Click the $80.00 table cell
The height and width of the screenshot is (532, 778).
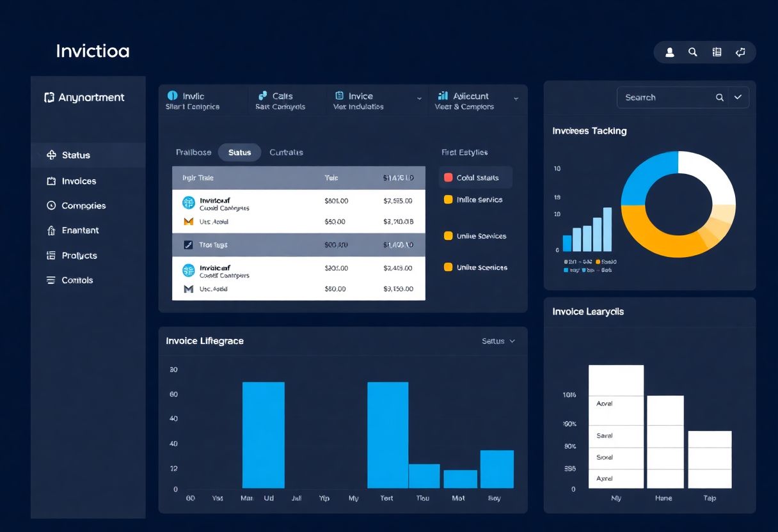tap(335, 289)
